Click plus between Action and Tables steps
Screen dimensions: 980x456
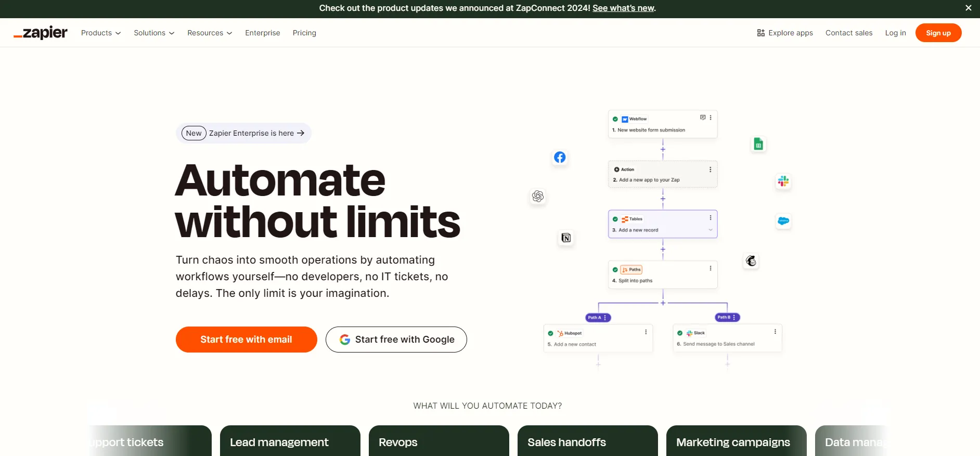tap(663, 199)
